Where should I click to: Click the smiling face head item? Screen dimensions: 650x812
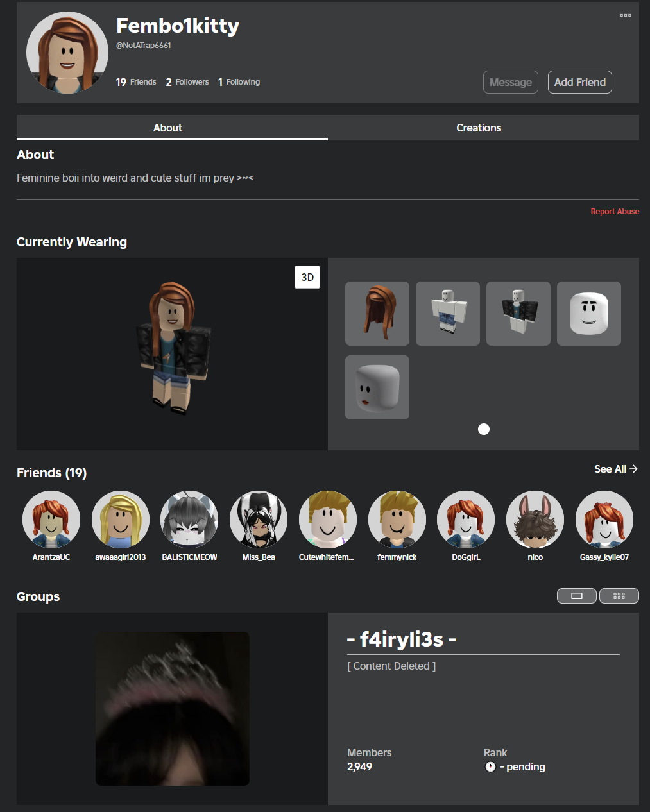pos(589,314)
